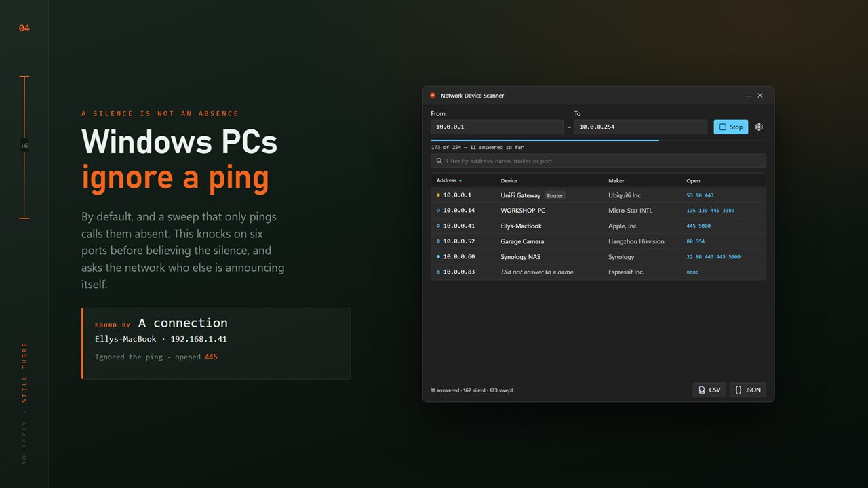This screenshot has height=488, width=868.
Task: Select the Garage Camera device
Action: tap(522, 241)
